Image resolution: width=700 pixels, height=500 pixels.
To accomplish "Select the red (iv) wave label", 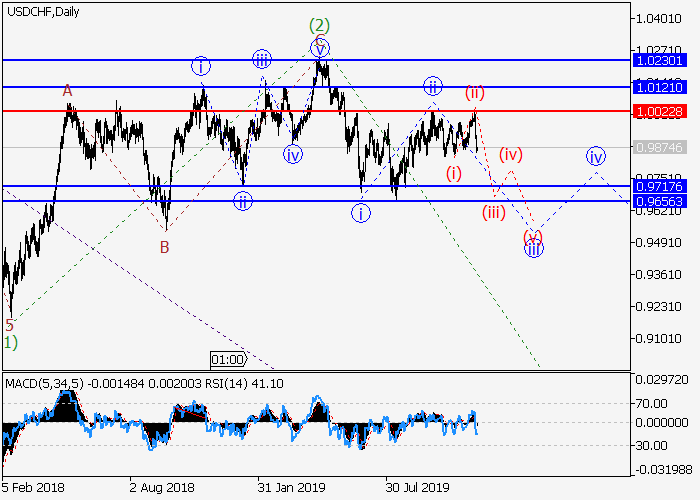I will (511, 154).
